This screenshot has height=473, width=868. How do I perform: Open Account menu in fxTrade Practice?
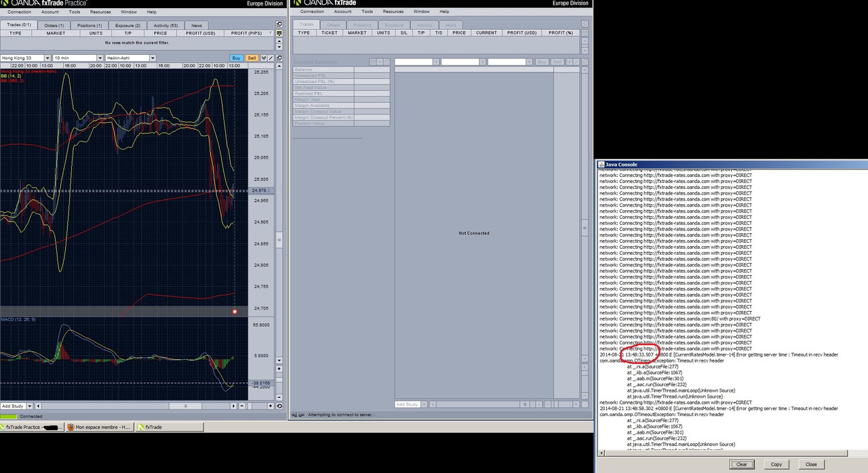[x=50, y=12]
